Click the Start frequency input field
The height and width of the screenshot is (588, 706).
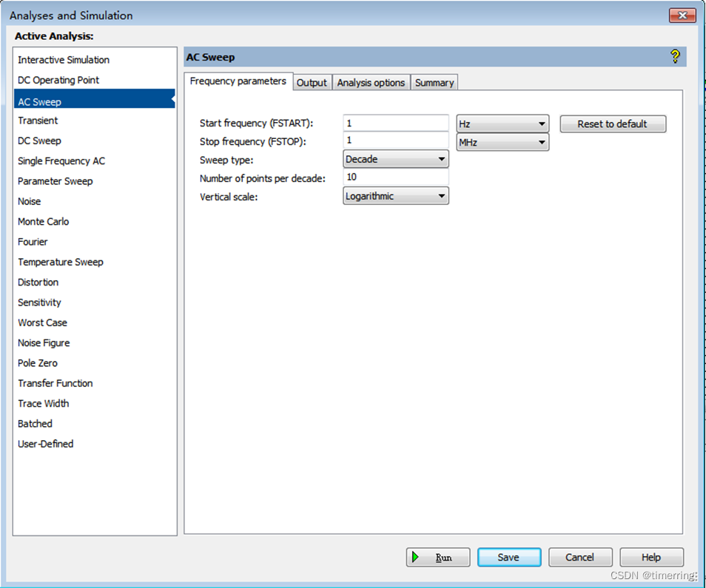click(396, 123)
